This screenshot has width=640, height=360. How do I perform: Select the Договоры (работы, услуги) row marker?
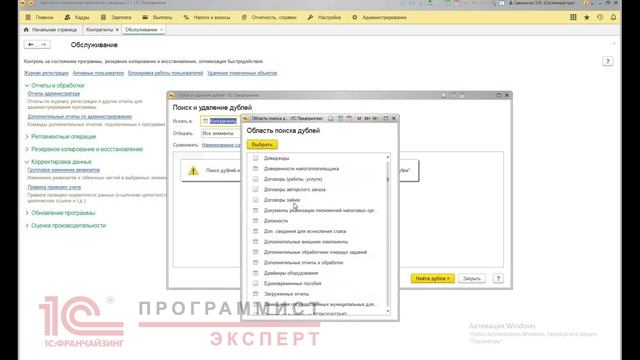[x=256, y=179]
